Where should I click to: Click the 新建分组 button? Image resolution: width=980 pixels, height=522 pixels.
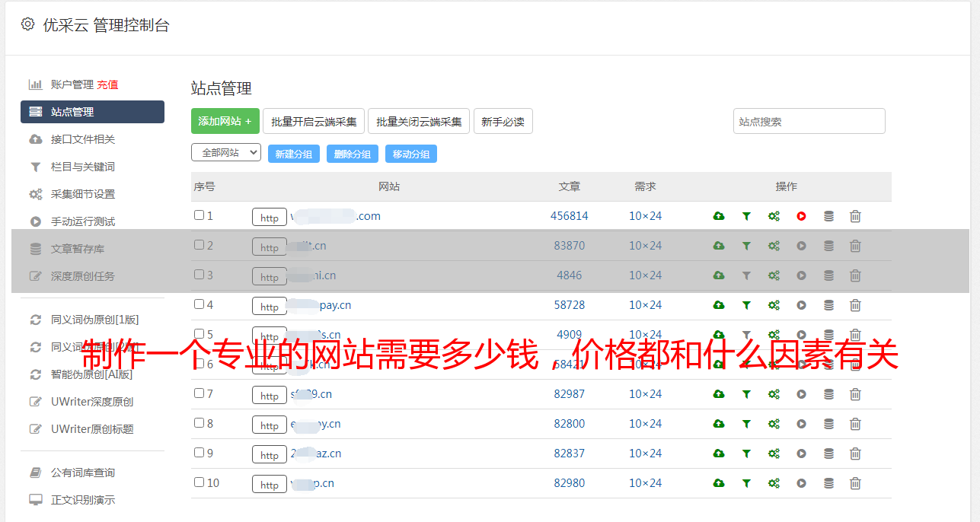294,154
